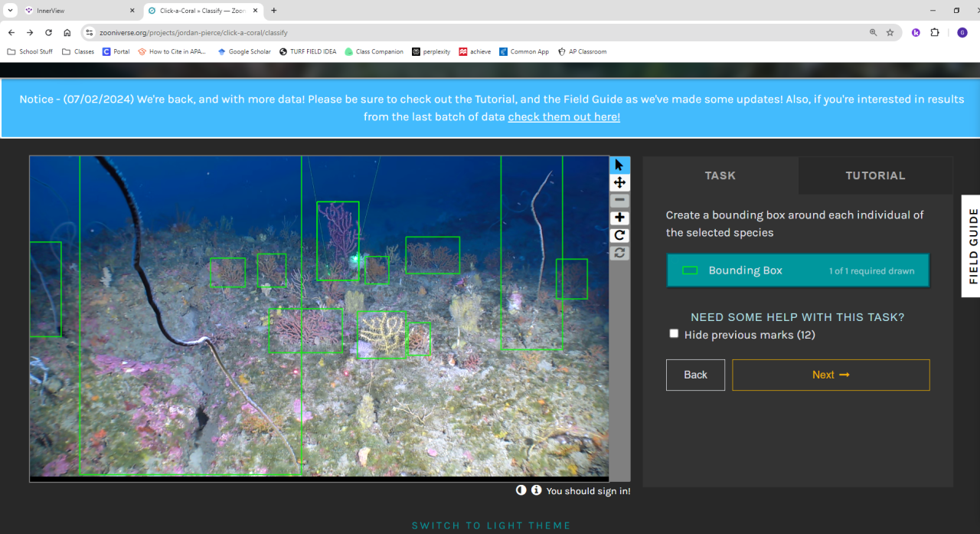Open the AP Classroom bookmark
This screenshot has width=980, height=534.
pyautogui.click(x=583, y=51)
